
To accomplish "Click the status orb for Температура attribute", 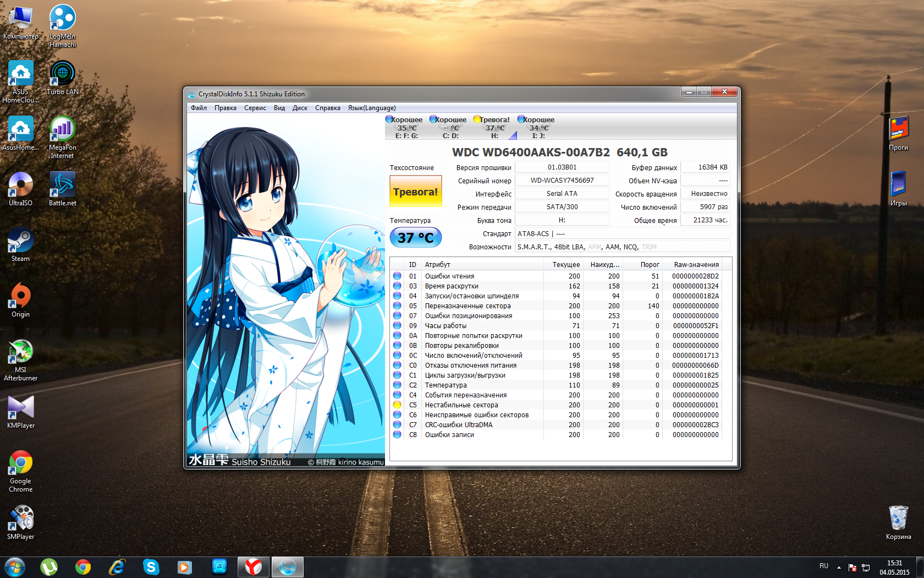I will pyautogui.click(x=397, y=385).
